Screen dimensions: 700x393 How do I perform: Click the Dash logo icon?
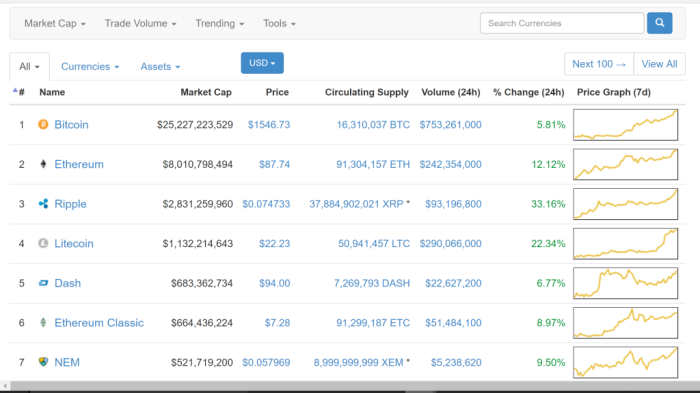tap(43, 283)
